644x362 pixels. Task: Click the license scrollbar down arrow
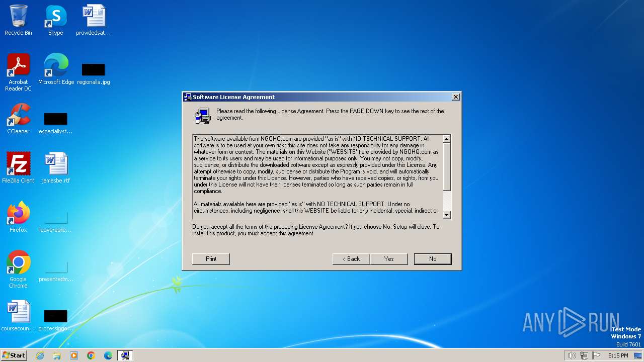(x=446, y=215)
